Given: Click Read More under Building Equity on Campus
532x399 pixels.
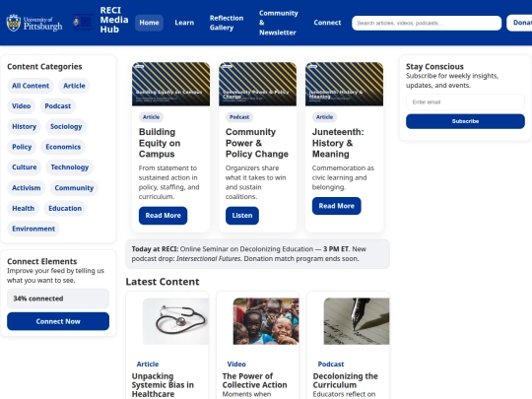Looking at the screenshot, I should [163, 216].
